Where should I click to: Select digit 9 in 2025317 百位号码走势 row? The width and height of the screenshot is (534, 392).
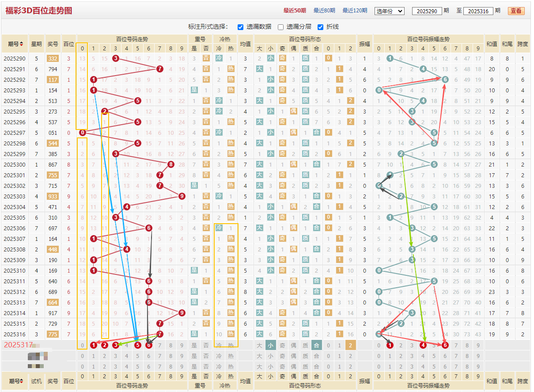tap(182, 345)
